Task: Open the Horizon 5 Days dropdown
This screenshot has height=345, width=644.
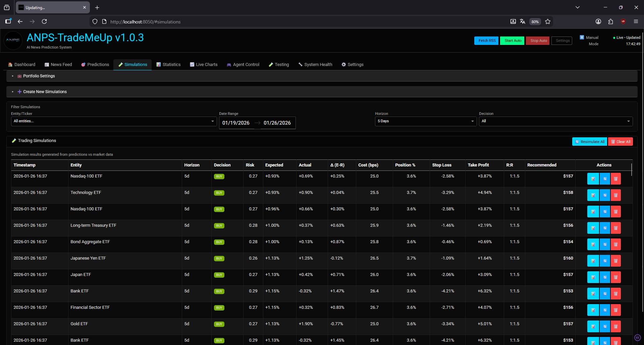Action: [426, 121]
